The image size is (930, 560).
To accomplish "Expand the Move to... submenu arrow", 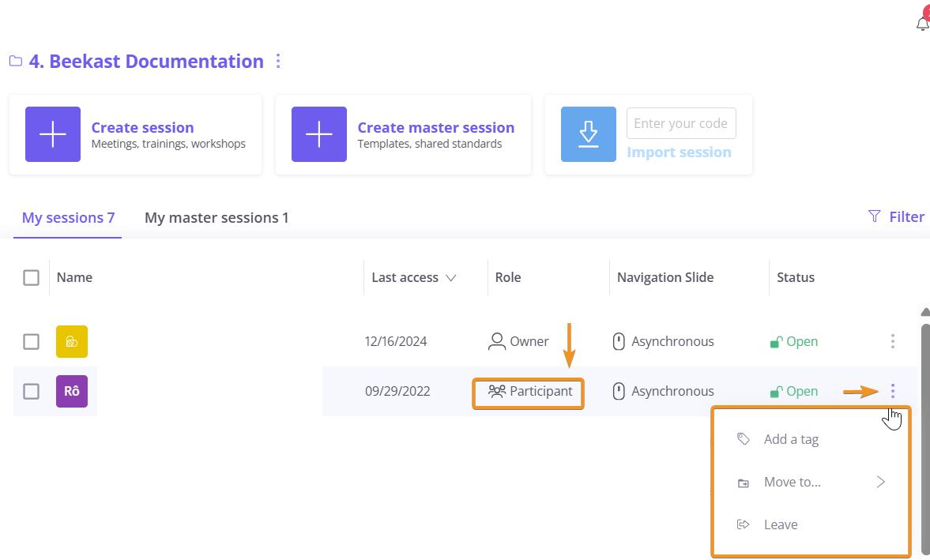I will click(x=881, y=482).
